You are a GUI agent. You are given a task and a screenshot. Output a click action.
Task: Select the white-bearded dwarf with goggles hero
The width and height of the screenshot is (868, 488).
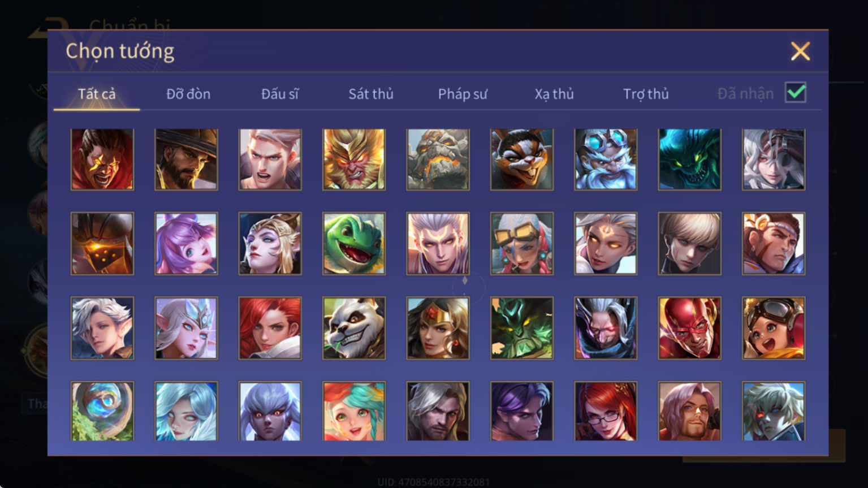pos(606,159)
